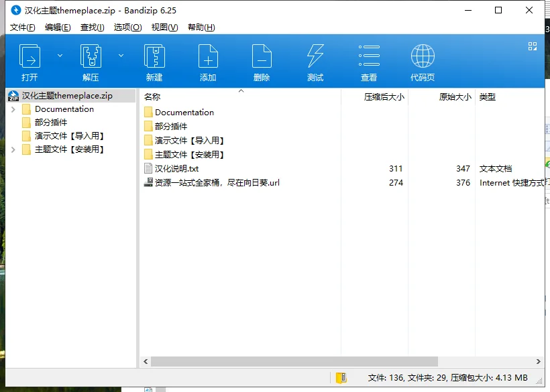Click the Code page (代码页) globe icon

(423, 56)
